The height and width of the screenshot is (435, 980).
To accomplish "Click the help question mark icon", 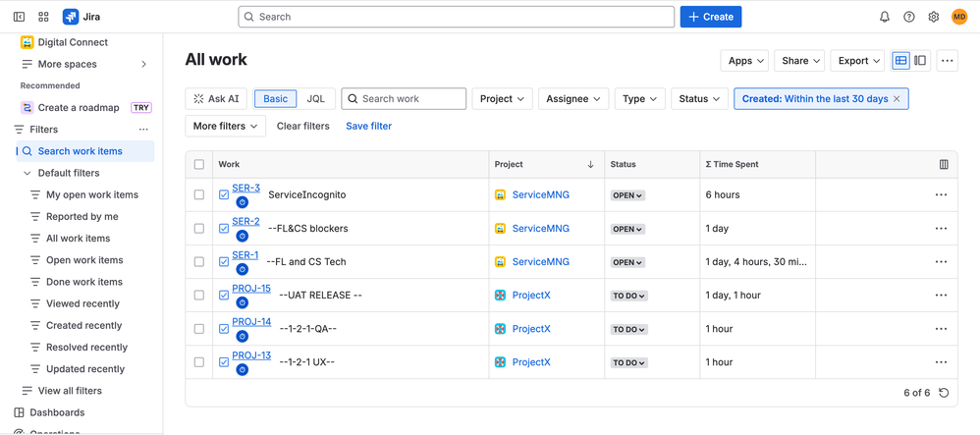I will [x=909, y=17].
